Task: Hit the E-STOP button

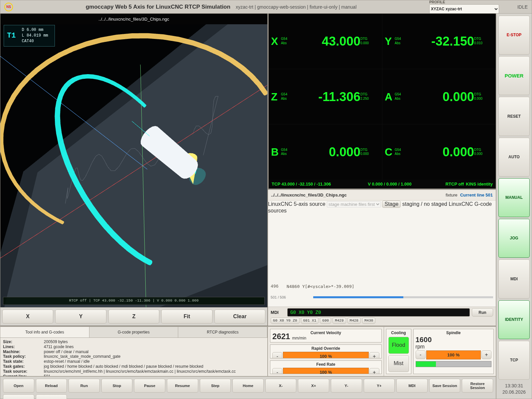Action: (514, 35)
